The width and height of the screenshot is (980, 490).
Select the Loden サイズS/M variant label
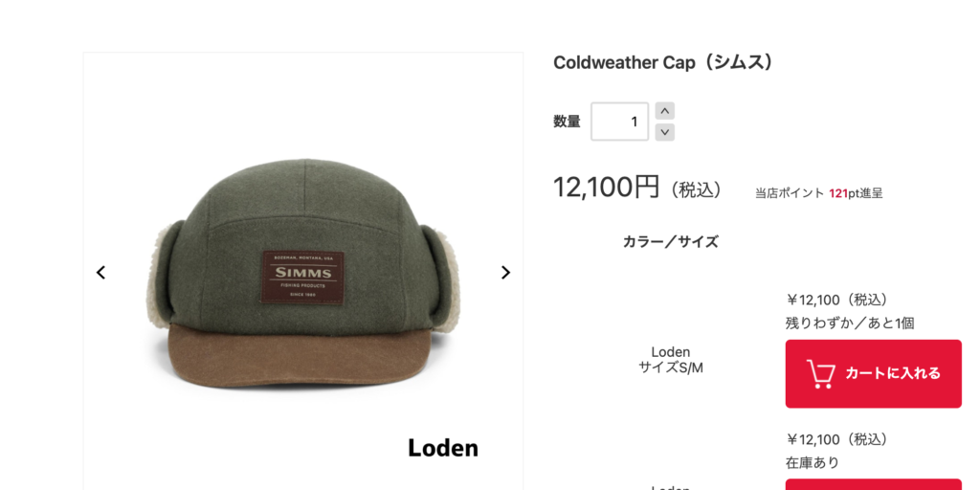(671, 360)
